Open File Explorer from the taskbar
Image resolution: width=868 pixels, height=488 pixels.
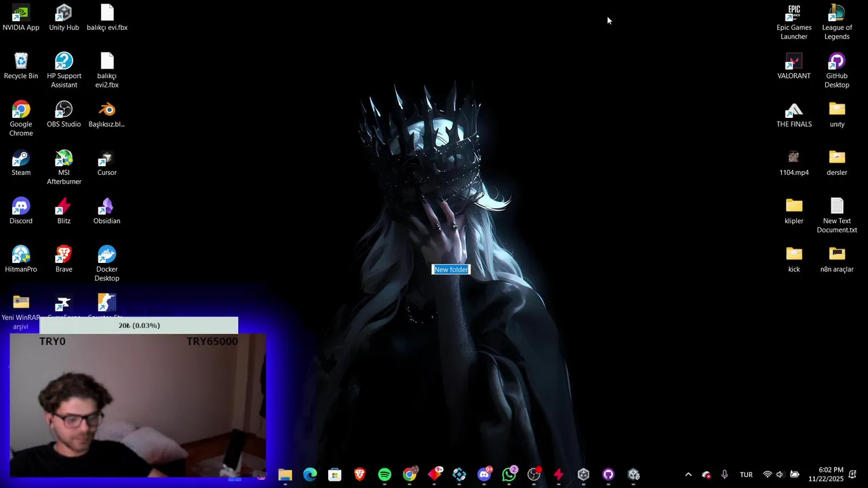(285, 474)
